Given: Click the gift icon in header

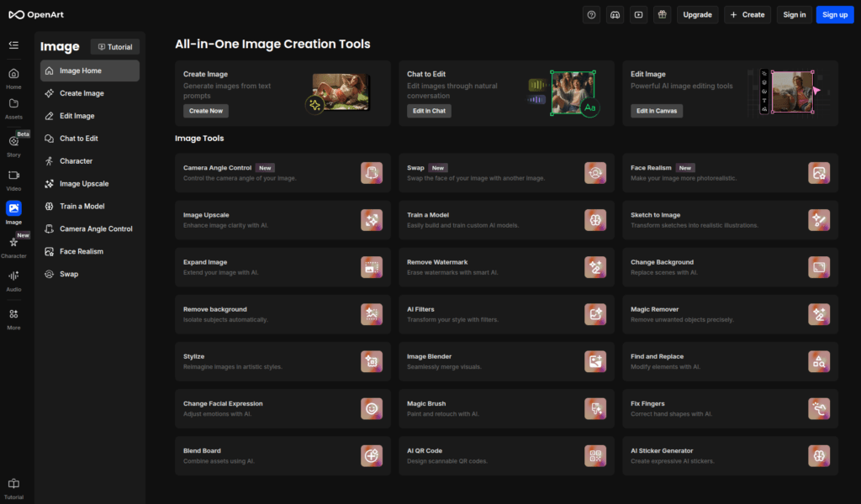Looking at the screenshot, I should (x=663, y=15).
